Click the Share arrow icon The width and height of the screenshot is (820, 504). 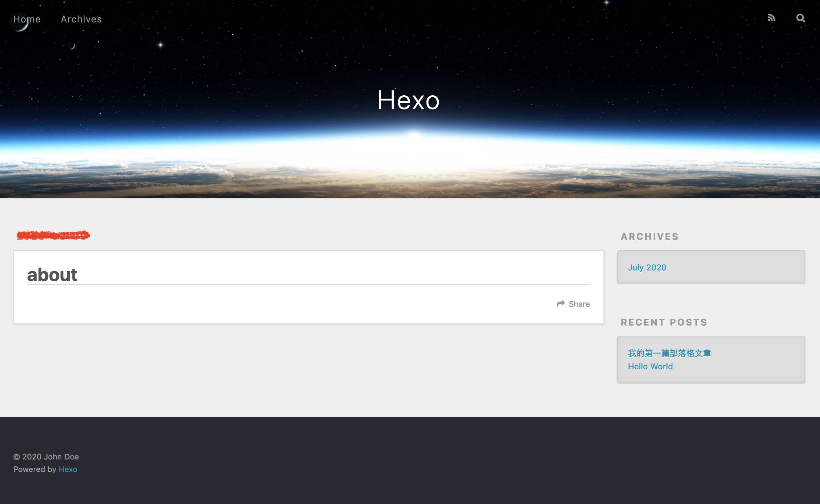coord(561,304)
